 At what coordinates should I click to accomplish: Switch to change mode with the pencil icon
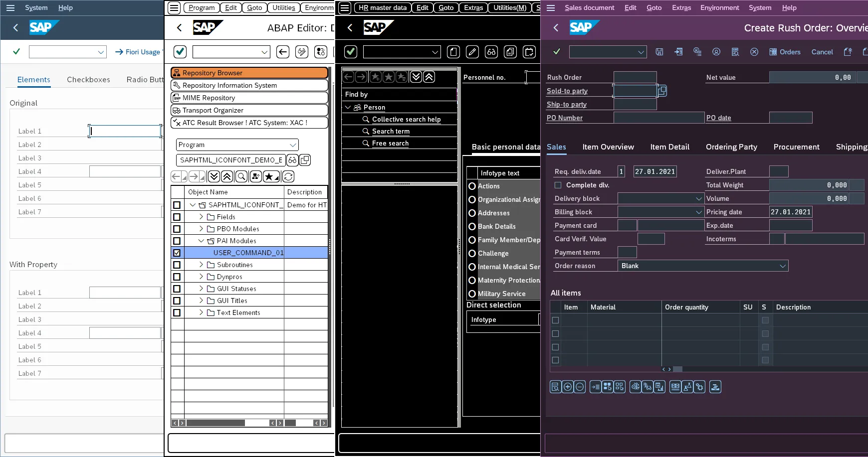tap(472, 52)
